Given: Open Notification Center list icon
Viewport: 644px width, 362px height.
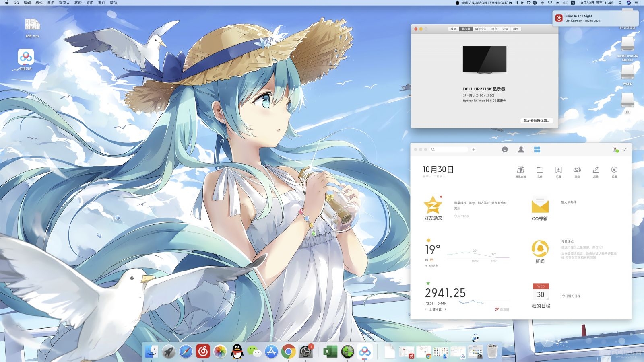Looking at the screenshot, I should [636, 3].
